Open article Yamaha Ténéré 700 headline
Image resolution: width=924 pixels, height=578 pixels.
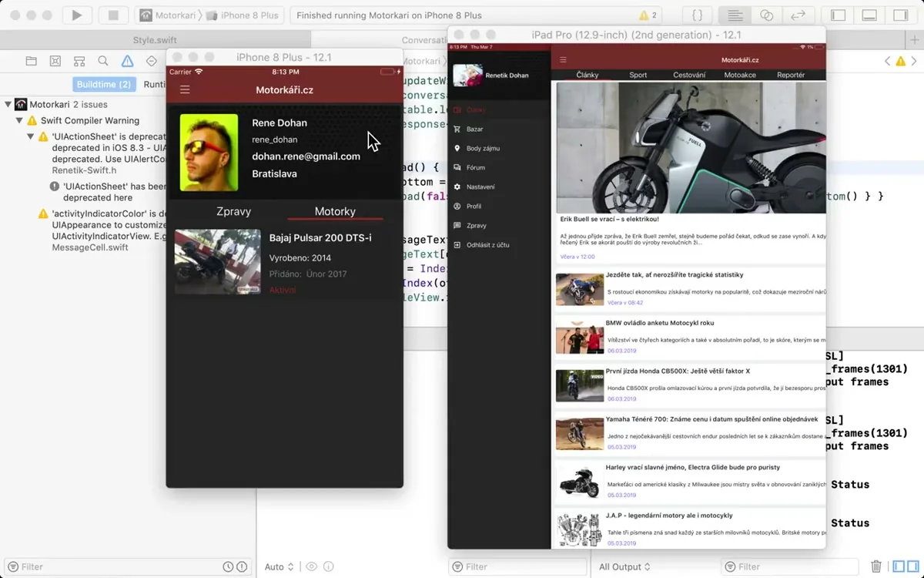(711, 419)
